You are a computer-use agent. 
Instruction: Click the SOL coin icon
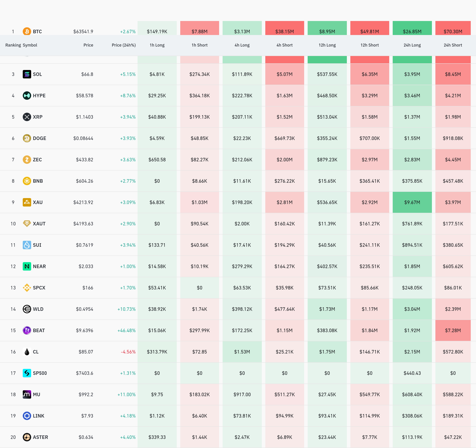point(27,74)
